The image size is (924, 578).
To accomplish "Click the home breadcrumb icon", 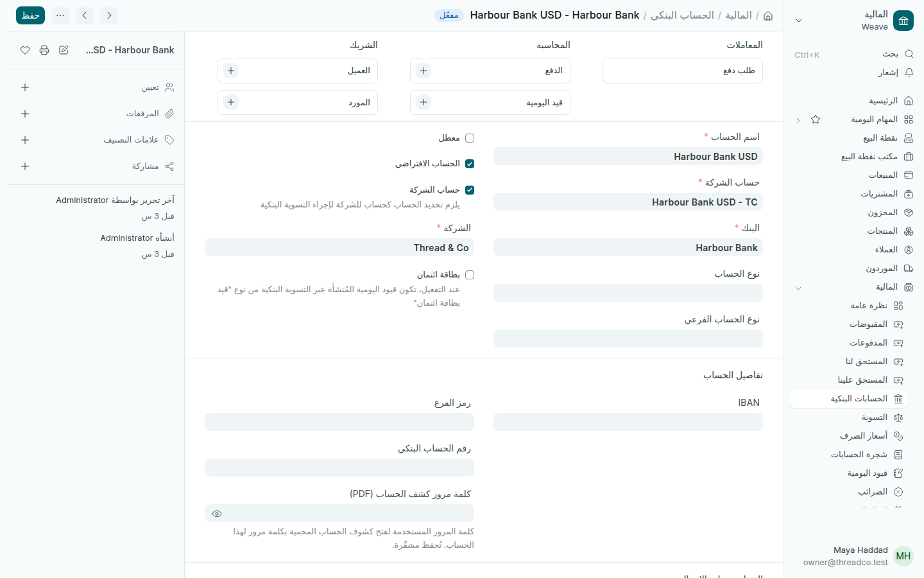I will (768, 15).
